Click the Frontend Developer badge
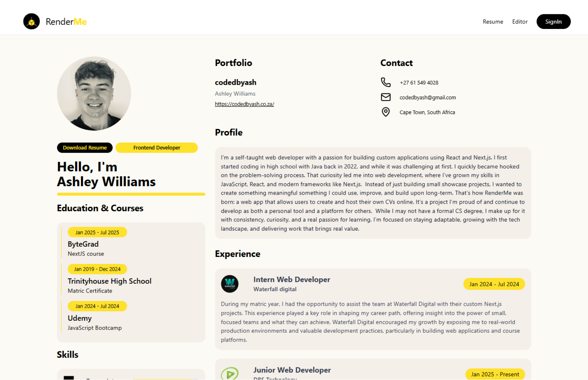 157,148
